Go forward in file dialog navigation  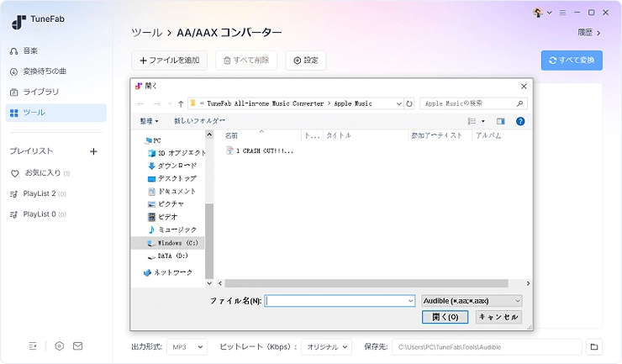tap(157, 103)
